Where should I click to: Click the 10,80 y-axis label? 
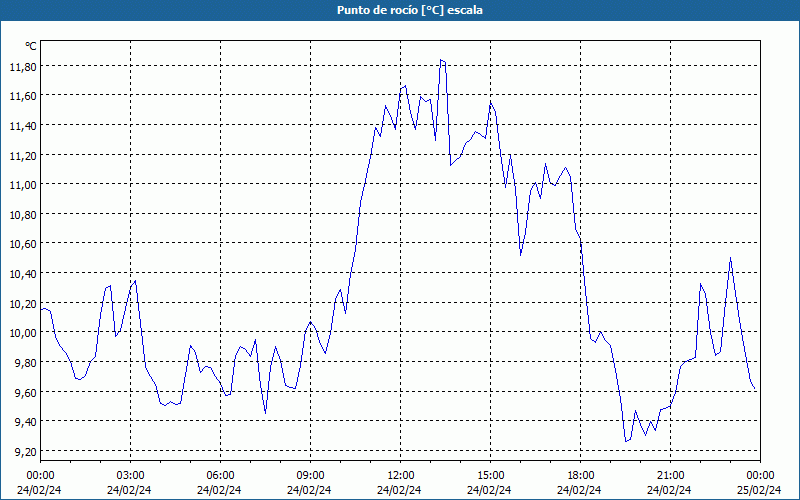coord(23,214)
